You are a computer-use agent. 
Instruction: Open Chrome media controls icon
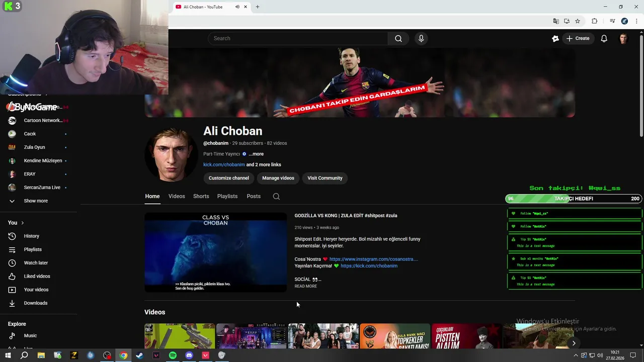[x=612, y=21]
